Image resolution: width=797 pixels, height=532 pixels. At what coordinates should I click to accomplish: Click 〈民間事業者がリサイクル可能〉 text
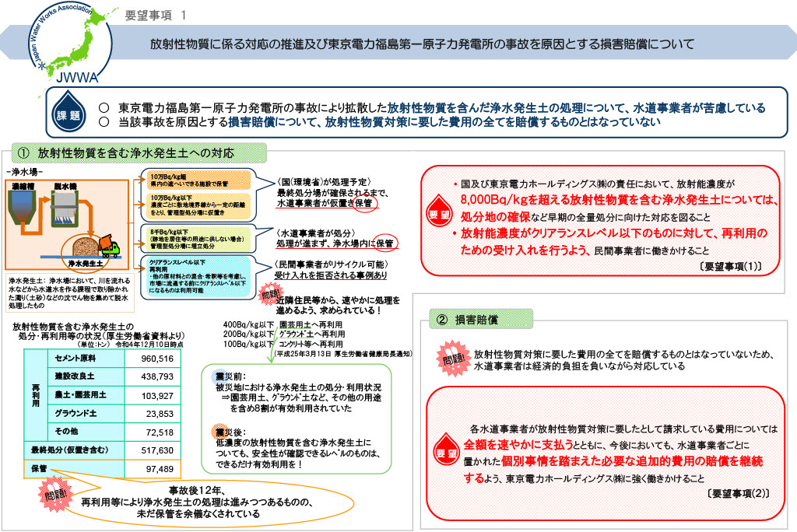click(331, 264)
